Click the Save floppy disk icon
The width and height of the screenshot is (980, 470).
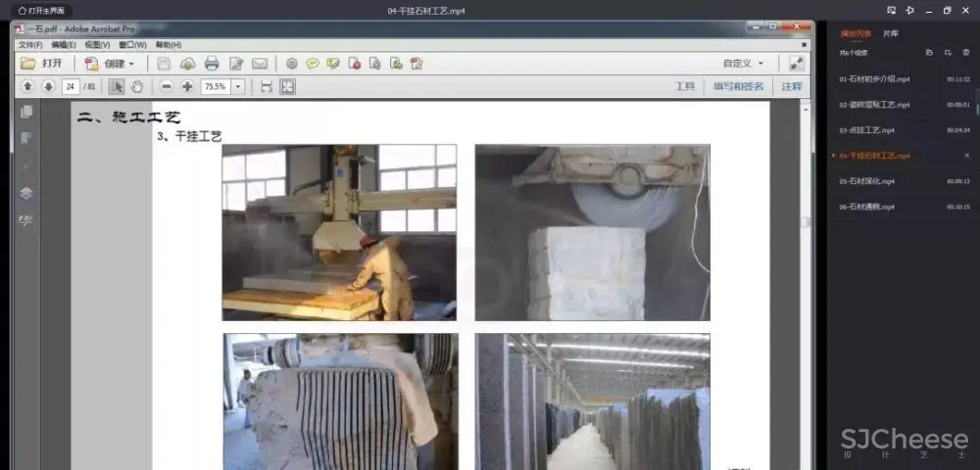pos(164,64)
